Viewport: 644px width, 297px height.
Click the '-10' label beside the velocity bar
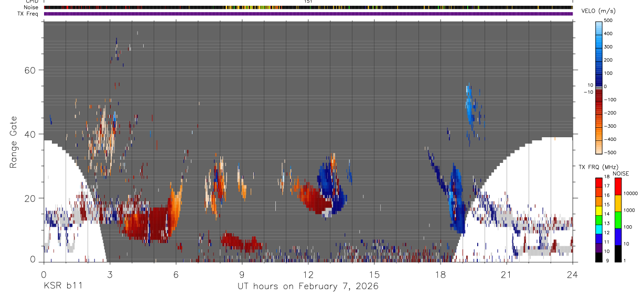pyautogui.click(x=588, y=92)
